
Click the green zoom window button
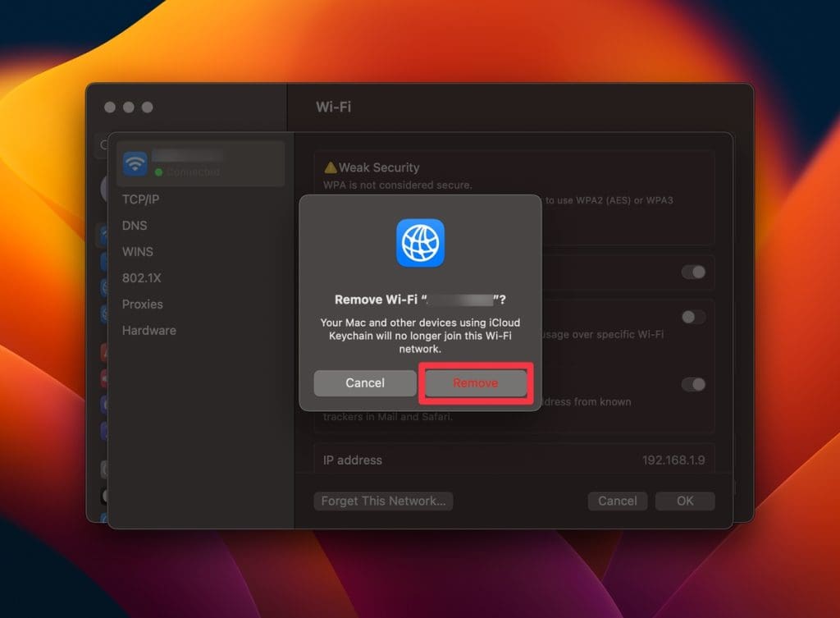tap(148, 108)
